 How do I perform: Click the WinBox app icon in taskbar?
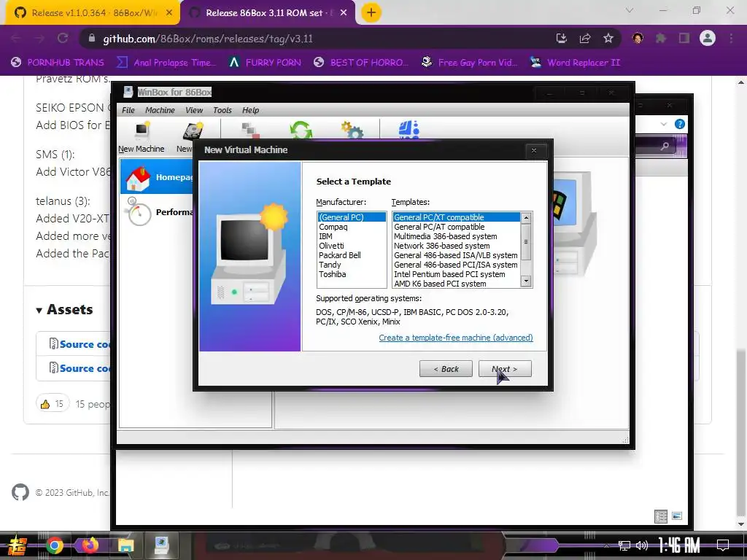[x=161, y=545]
